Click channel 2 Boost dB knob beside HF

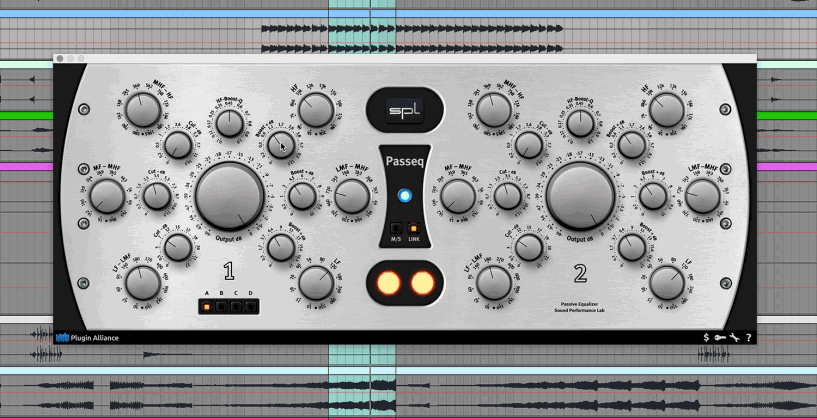[632, 145]
